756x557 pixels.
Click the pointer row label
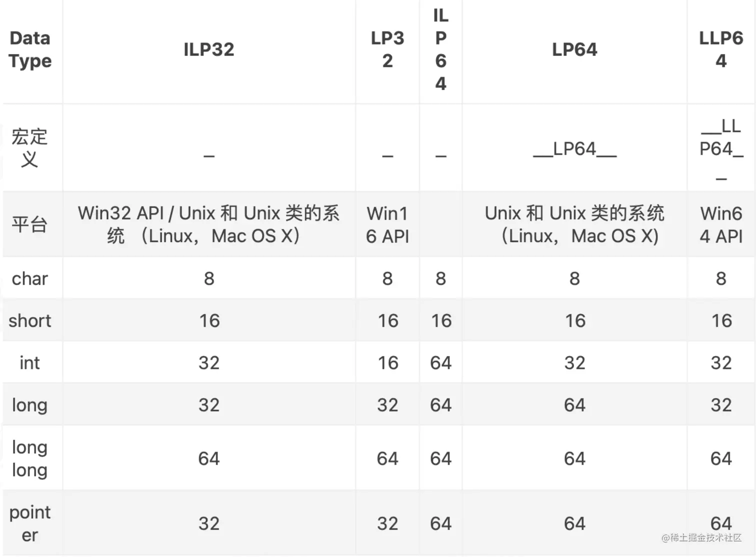click(30, 523)
